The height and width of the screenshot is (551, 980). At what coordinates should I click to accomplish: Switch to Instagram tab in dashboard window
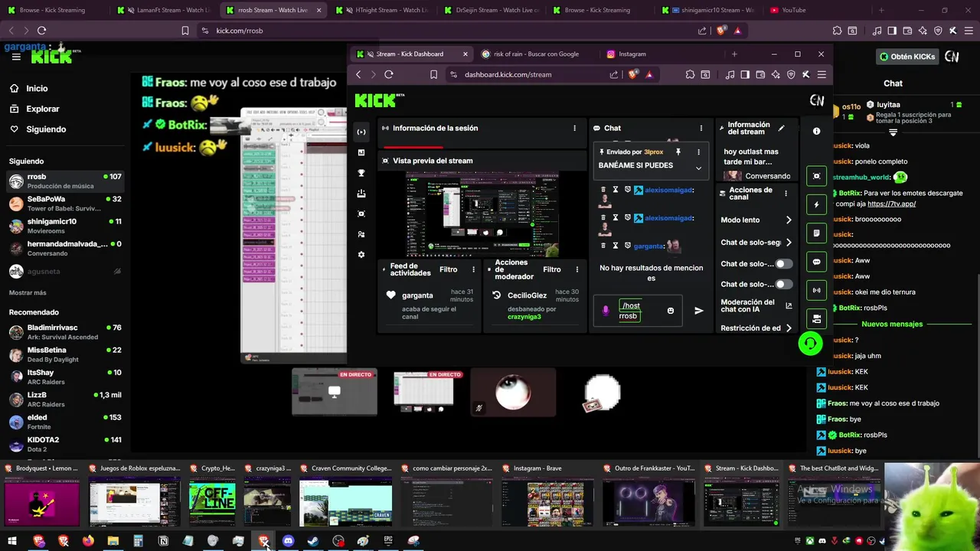[x=632, y=54]
